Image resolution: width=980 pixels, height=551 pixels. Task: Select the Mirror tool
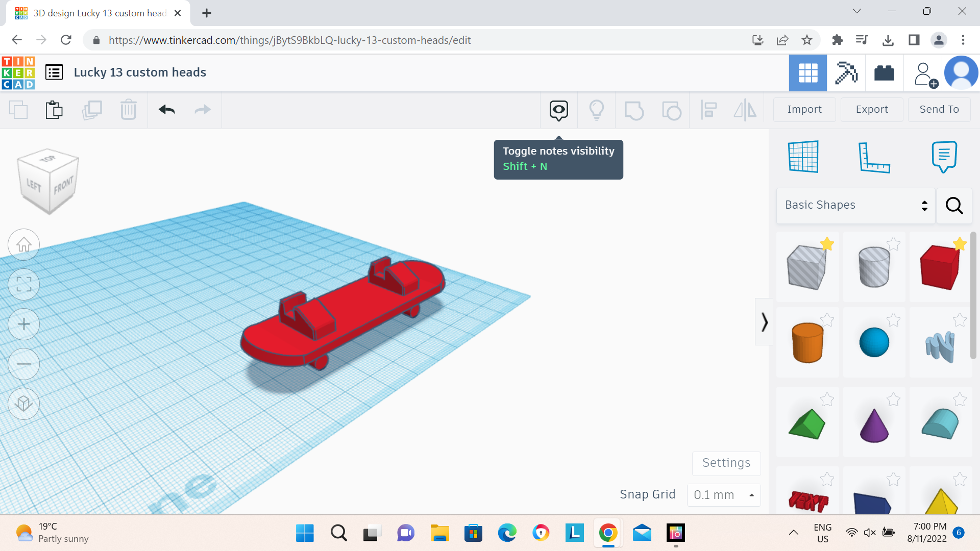(745, 110)
